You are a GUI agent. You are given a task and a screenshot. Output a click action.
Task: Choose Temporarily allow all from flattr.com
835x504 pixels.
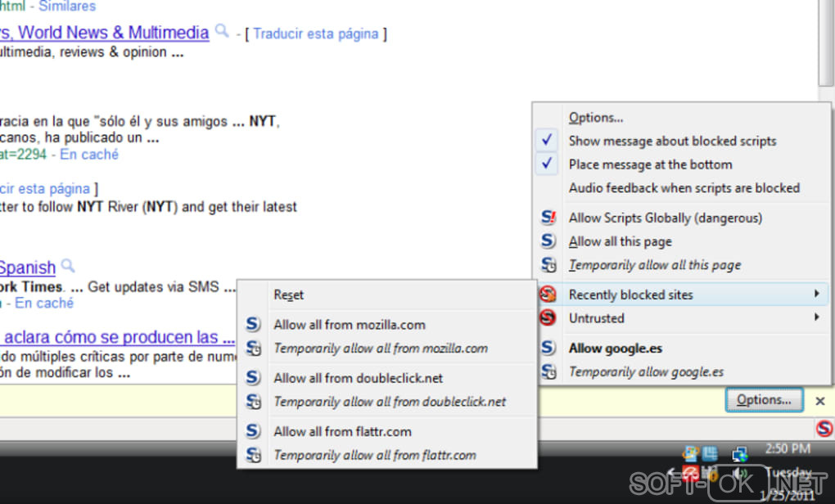pos(387,455)
